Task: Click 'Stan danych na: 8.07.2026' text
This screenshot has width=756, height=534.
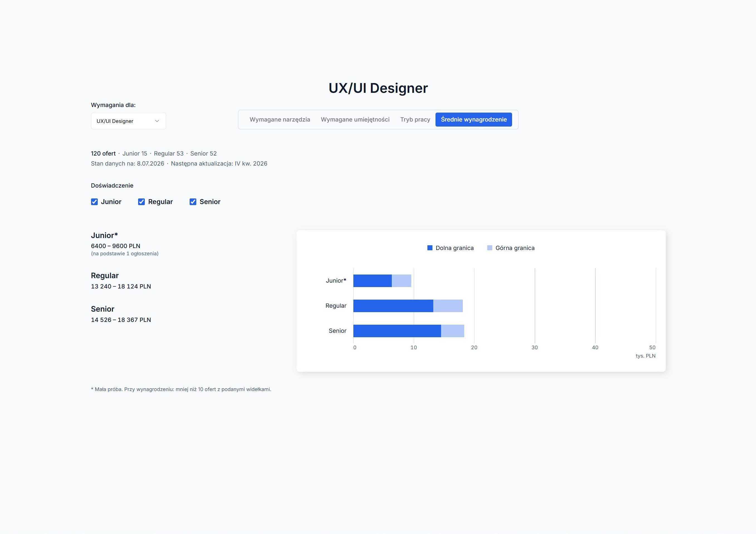Action: pyautogui.click(x=128, y=164)
